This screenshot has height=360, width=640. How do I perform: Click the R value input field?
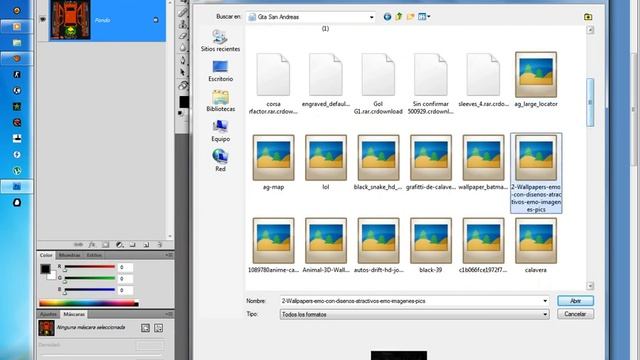point(125,267)
